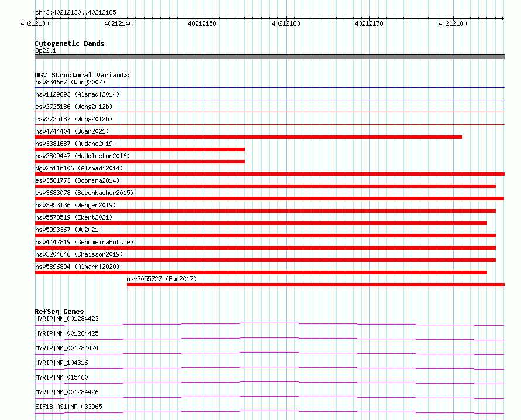Open variant nsv3953136 (Wenger2019)
The height and width of the screenshot is (420, 521).
pyautogui.click(x=76, y=205)
